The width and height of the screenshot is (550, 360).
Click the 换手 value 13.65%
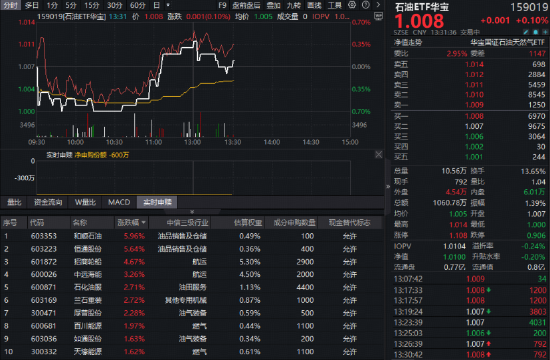[533, 171]
